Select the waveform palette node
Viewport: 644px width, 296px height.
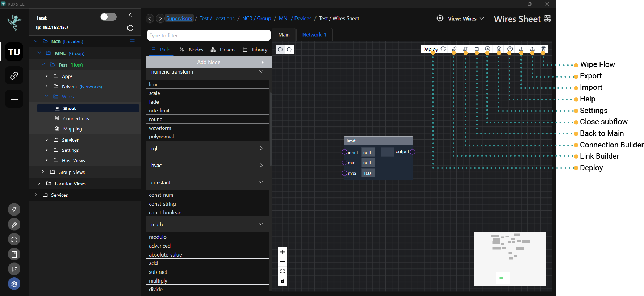pyautogui.click(x=208, y=128)
